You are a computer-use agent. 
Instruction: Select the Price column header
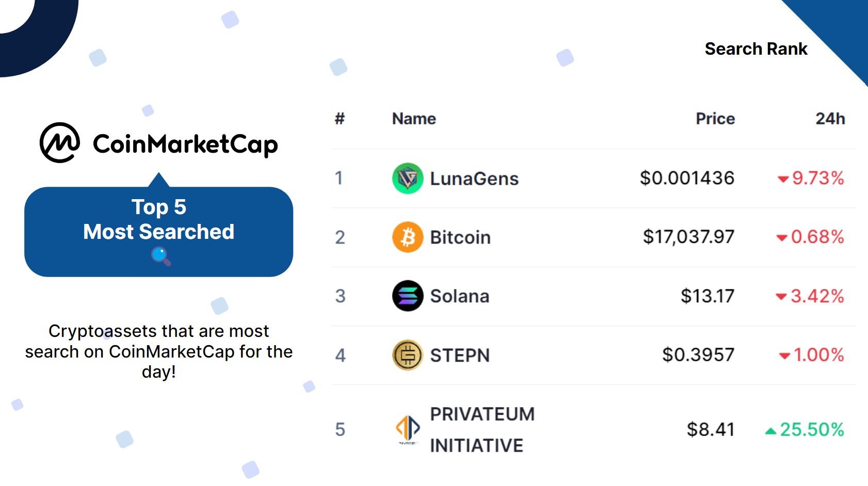tap(715, 119)
